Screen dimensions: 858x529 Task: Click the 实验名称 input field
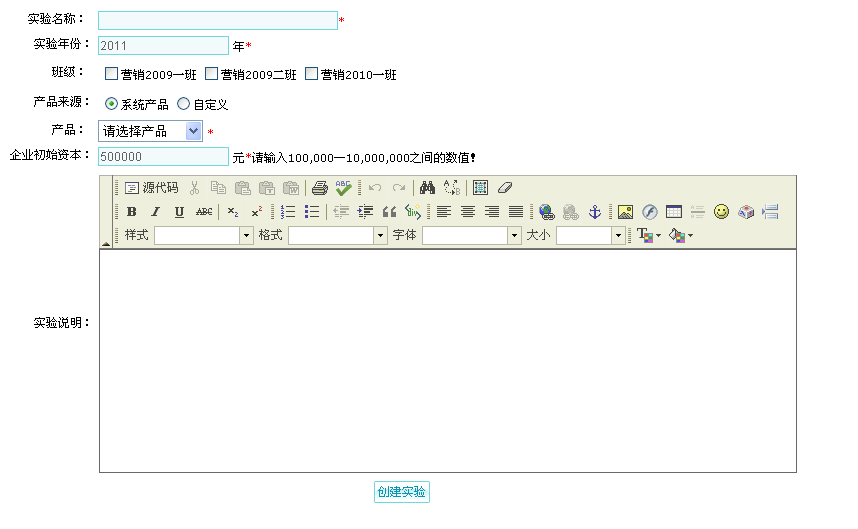click(217, 20)
